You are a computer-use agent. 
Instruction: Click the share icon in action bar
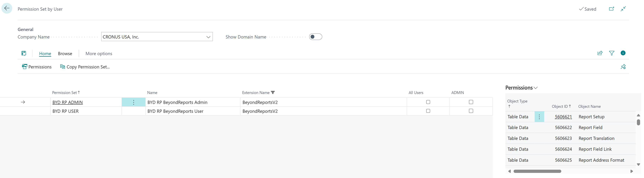600,53
